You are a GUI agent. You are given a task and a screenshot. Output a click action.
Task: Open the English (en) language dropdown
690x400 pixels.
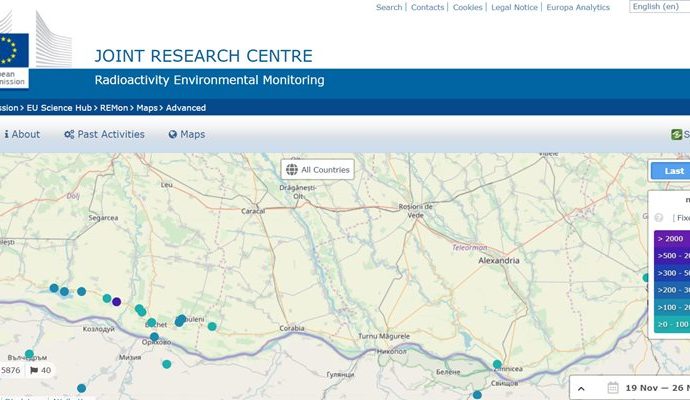click(x=659, y=7)
